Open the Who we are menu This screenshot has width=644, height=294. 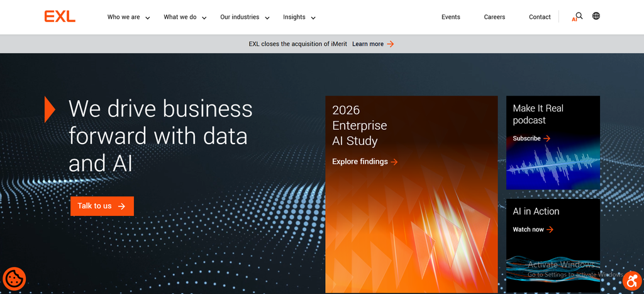[x=124, y=17]
